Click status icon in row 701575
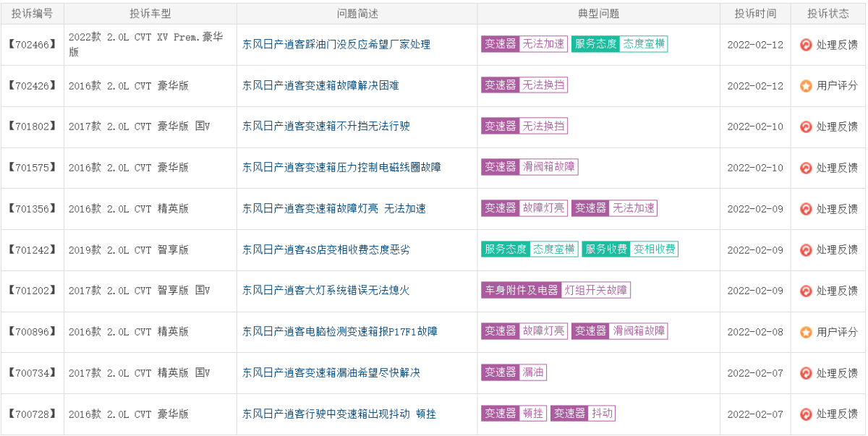Image resolution: width=868 pixels, height=436 pixels. tap(806, 168)
